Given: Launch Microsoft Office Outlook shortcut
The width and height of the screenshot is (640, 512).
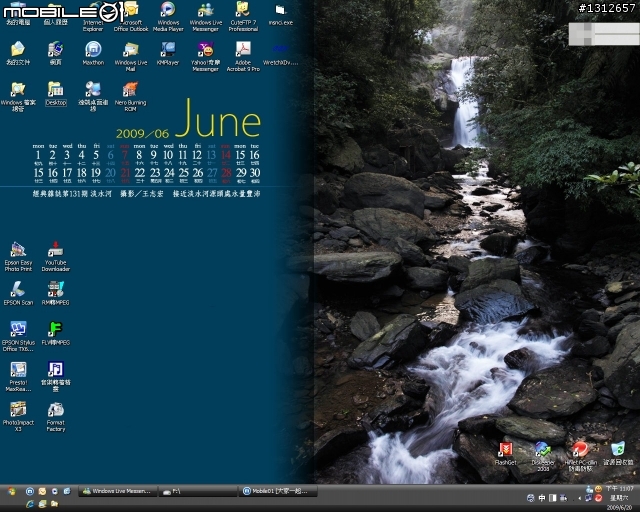Looking at the screenshot, I should [131, 17].
